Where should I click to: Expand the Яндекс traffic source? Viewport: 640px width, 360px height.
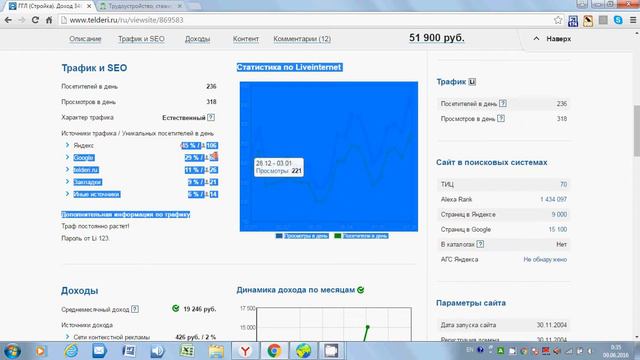pyautogui.click(x=68, y=145)
